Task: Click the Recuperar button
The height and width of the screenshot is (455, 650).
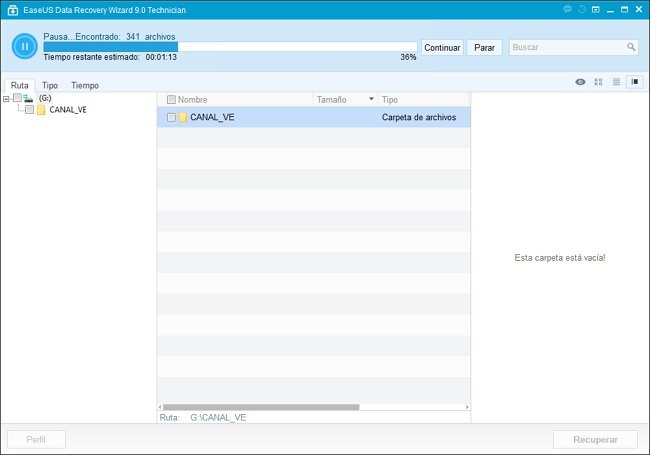Action: pyautogui.click(x=595, y=440)
